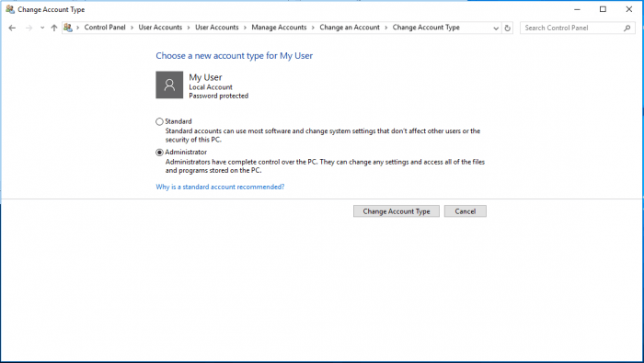Image resolution: width=644 pixels, height=363 pixels.
Task: Open 'Why is a standard account recommended?' link
Action: point(220,187)
